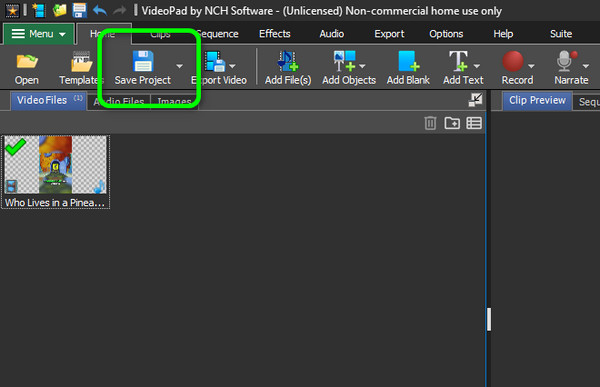Expand the Narrate dropdown arrow

pos(585,66)
